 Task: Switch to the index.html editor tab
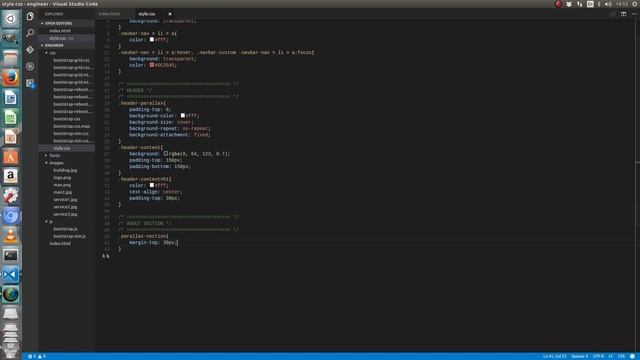[109, 14]
